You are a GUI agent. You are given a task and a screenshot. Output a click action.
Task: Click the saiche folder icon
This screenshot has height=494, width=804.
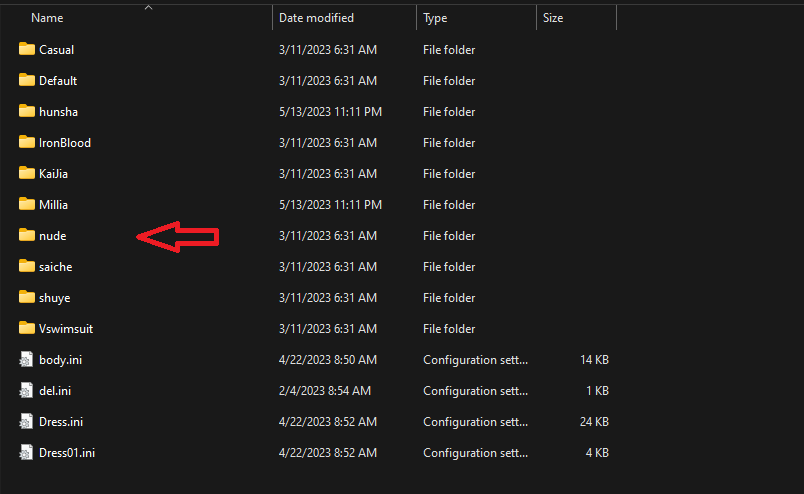(x=27, y=266)
